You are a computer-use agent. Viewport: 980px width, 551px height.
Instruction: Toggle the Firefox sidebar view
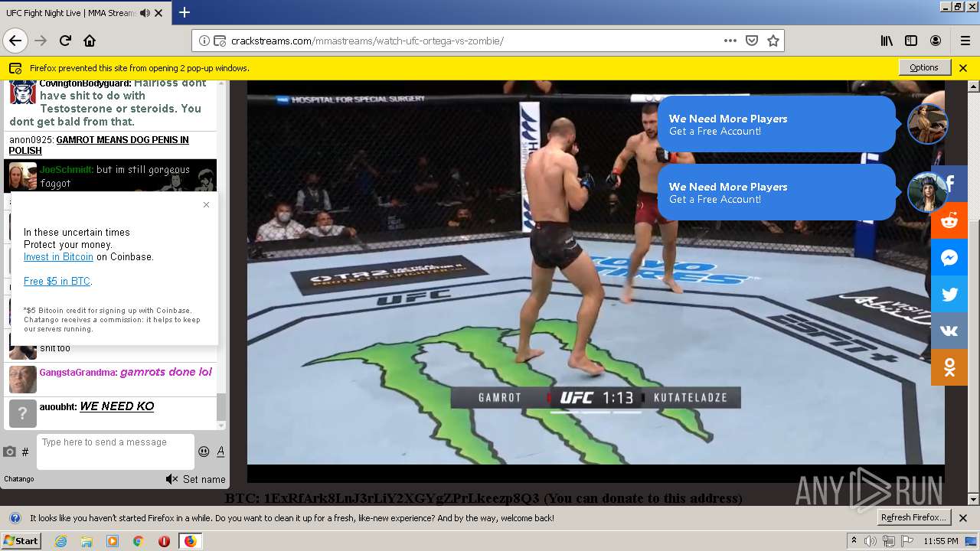pos(911,41)
